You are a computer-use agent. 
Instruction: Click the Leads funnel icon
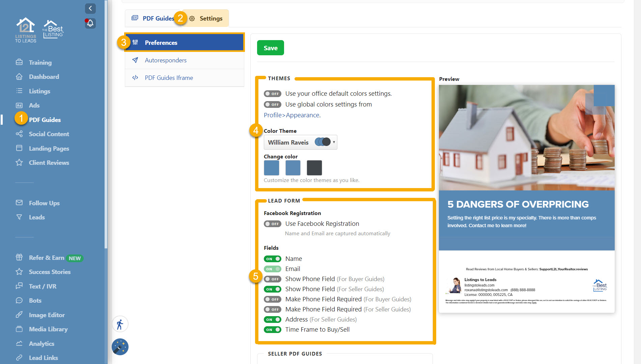[x=19, y=217]
